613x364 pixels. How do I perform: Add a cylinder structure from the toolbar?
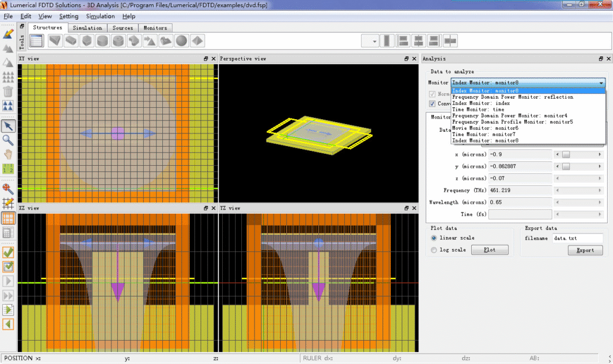(x=102, y=41)
